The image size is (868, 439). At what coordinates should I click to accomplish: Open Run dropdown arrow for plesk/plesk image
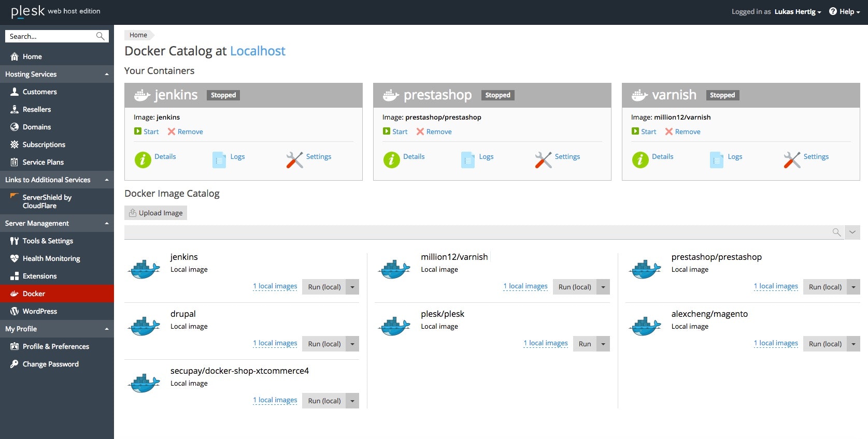(x=603, y=344)
